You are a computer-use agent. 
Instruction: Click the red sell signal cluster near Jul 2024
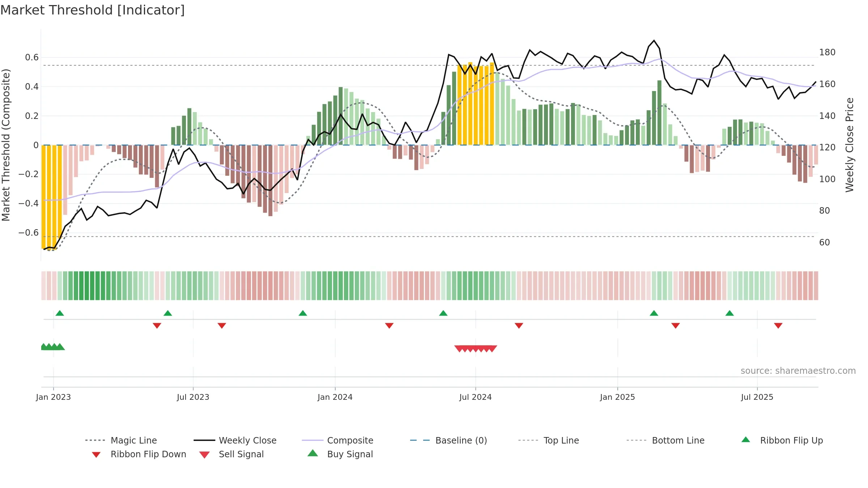pyautogui.click(x=476, y=349)
